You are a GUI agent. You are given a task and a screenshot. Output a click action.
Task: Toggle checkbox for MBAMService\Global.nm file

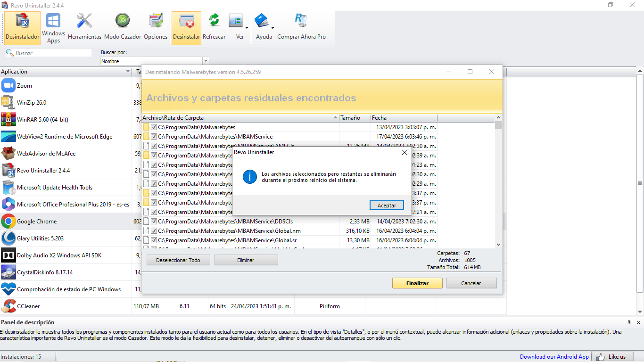154,231
